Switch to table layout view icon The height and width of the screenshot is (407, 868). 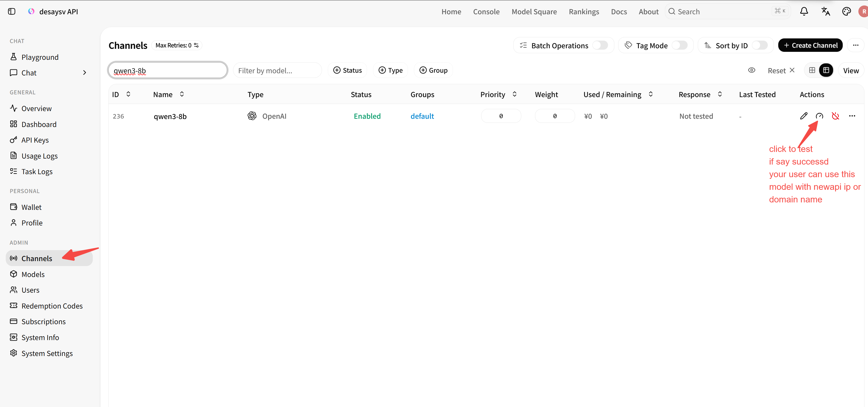(826, 70)
